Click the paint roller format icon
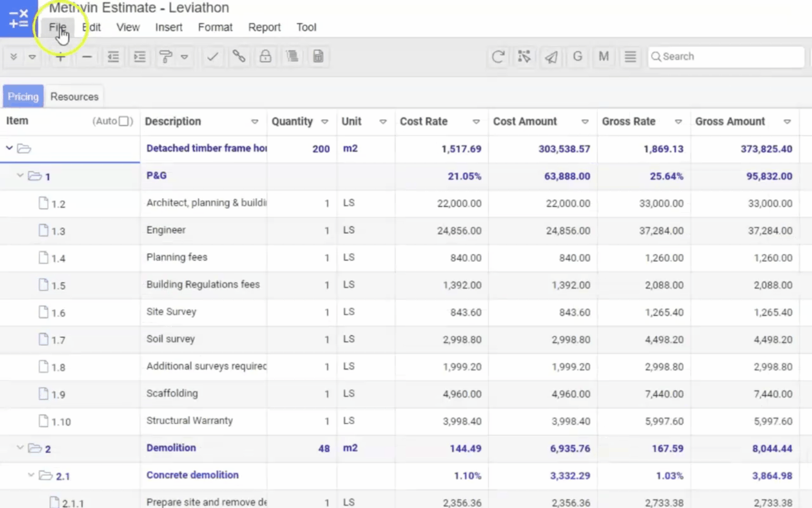Viewport: 812px width, 508px height. pos(165,57)
